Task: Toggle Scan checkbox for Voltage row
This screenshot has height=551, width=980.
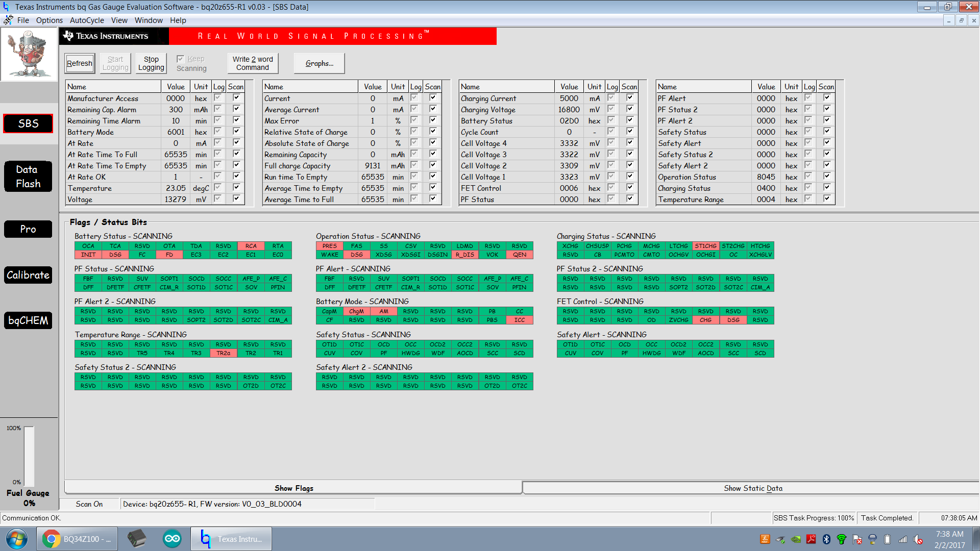Action: click(236, 198)
